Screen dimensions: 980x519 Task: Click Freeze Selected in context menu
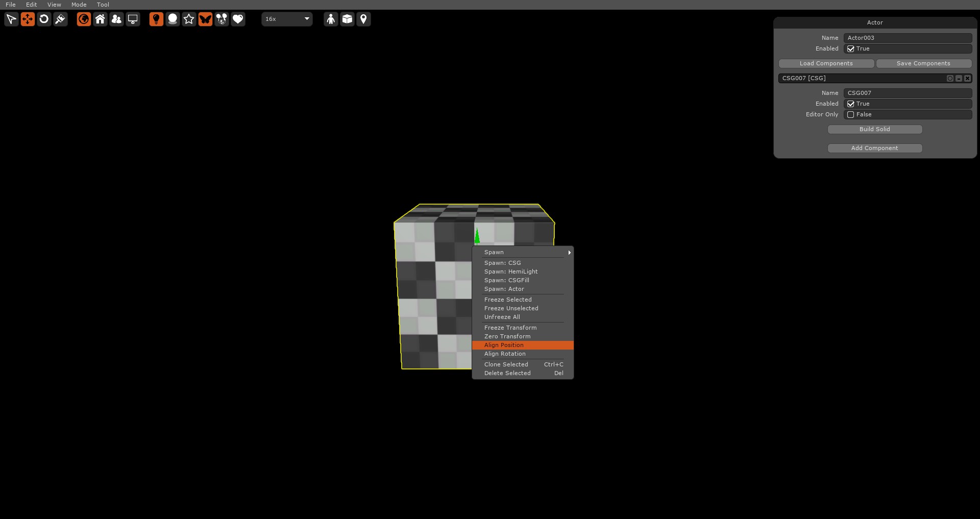[x=523, y=300]
